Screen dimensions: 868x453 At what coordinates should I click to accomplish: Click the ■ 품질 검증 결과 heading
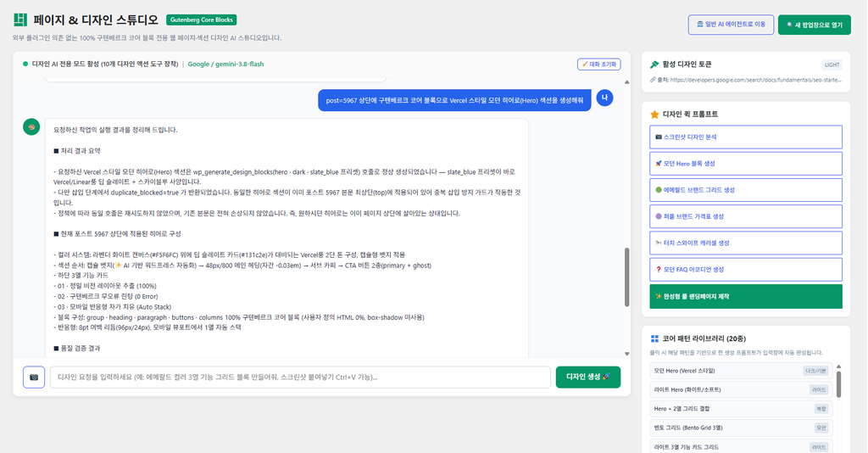click(x=77, y=349)
